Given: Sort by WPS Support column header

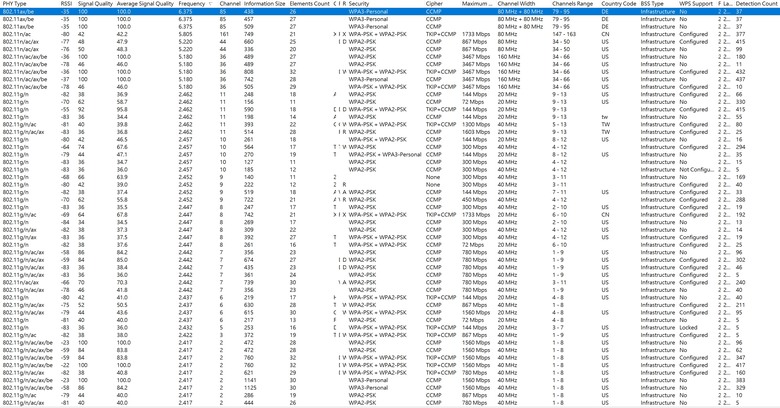Looking at the screenshot, I should tap(696, 3).
